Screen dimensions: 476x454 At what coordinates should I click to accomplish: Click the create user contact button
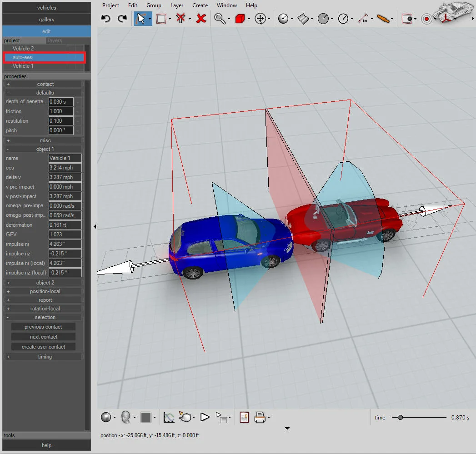[x=43, y=347]
